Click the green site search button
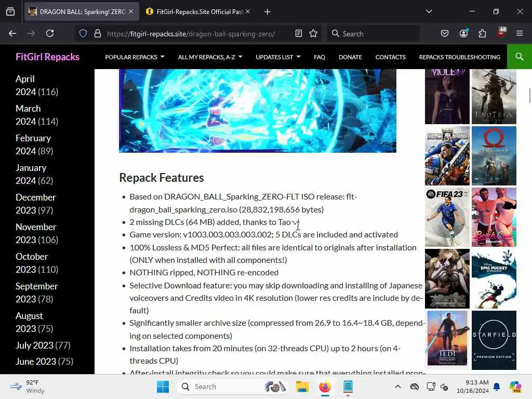The width and height of the screenshot is (532, 399). coord(520,57)
